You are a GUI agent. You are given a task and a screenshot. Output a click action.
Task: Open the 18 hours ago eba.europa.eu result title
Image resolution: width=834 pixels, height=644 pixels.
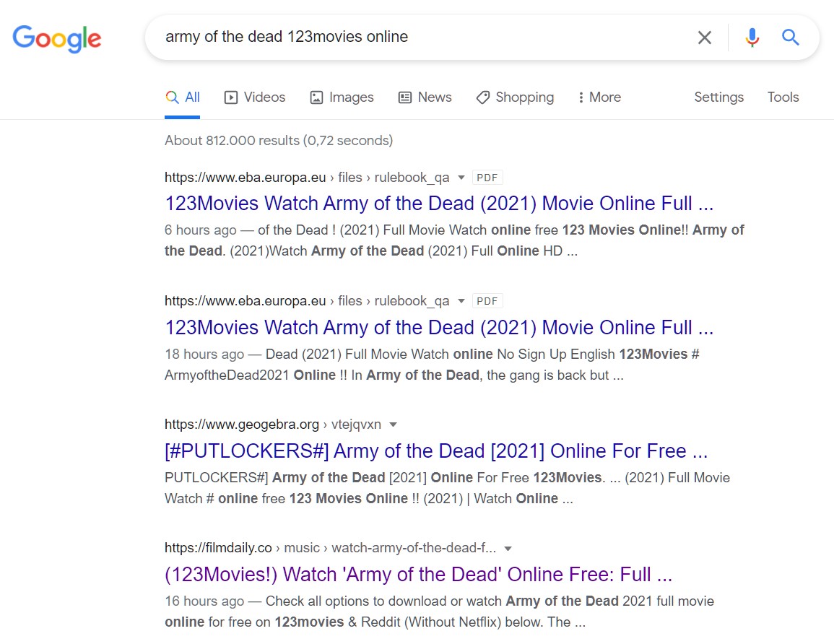point(439,327)
